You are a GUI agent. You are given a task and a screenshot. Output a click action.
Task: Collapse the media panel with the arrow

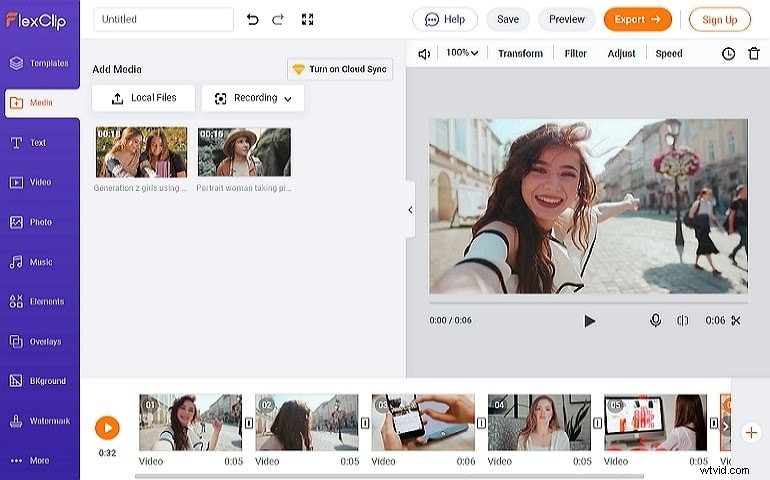410,210
